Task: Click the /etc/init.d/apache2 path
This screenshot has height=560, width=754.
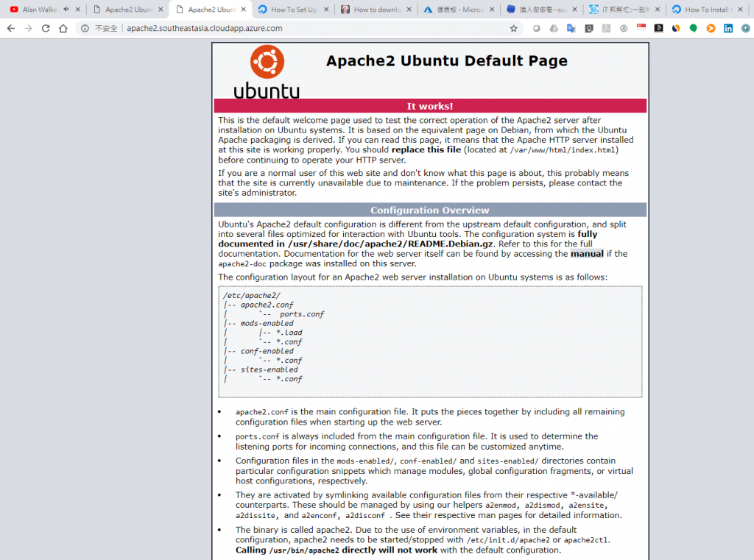Action: [x=508, y=540]
